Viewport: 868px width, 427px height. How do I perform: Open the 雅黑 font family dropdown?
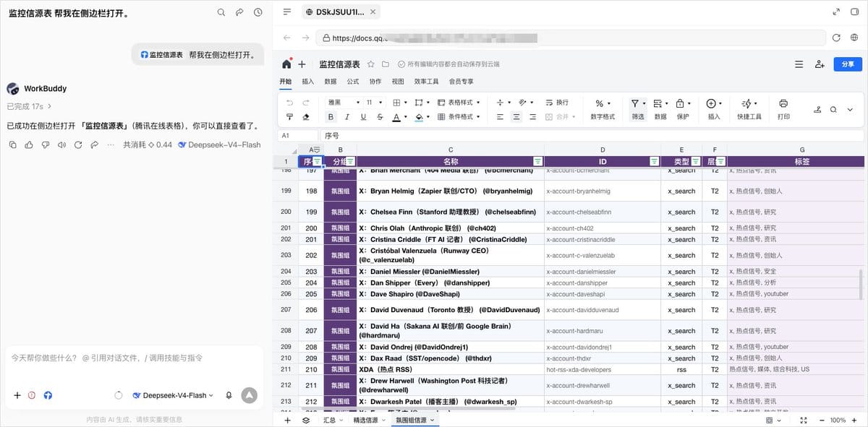[342, 103]
